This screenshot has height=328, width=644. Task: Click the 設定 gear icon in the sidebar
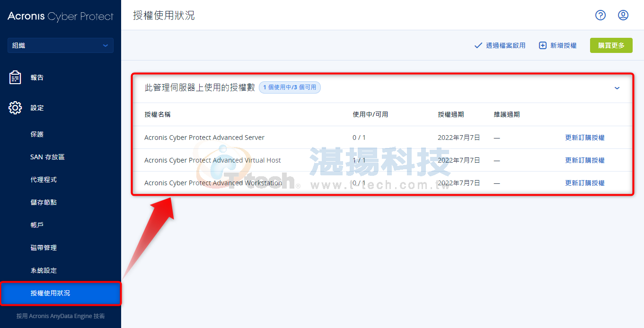pyautogui.click(x=15, y=108)
